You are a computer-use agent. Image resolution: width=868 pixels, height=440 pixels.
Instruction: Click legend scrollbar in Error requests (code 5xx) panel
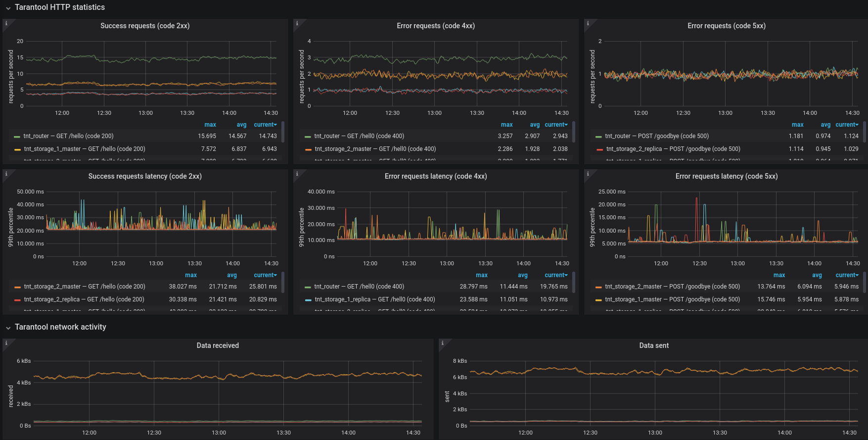tap(865, 131)
